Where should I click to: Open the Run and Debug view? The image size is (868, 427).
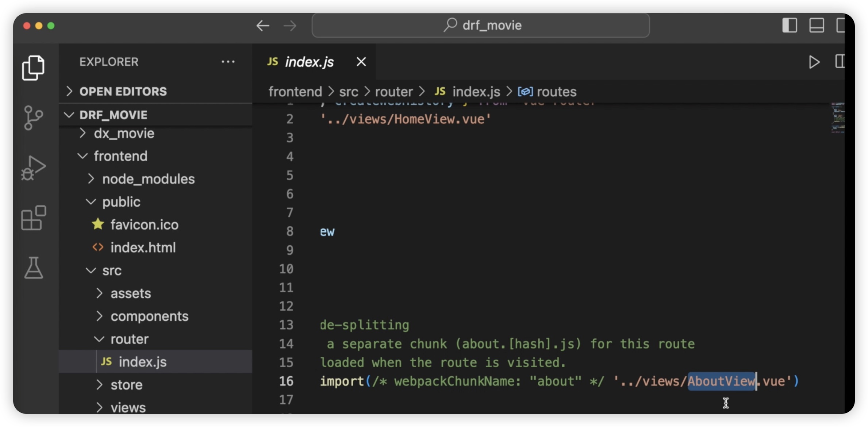(33, 168)
